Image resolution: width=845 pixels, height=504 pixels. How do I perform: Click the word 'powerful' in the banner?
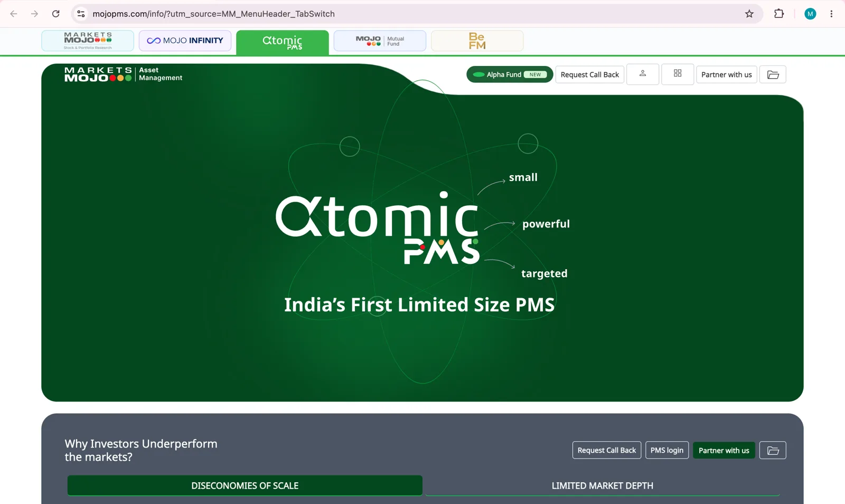[x=546, y=224]
